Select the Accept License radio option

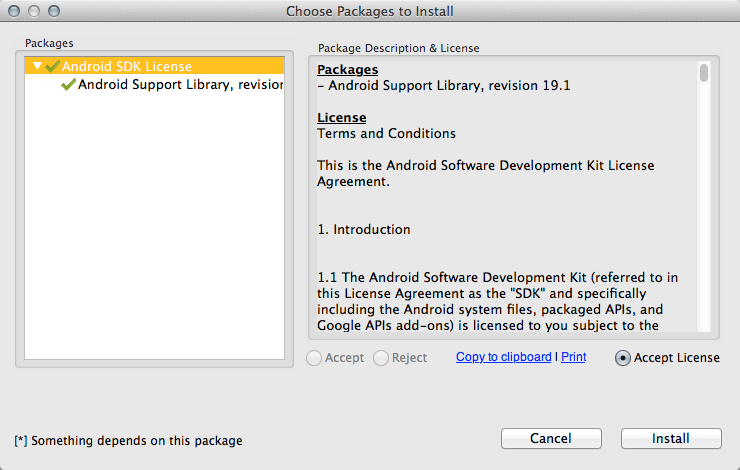click(623, 358)
